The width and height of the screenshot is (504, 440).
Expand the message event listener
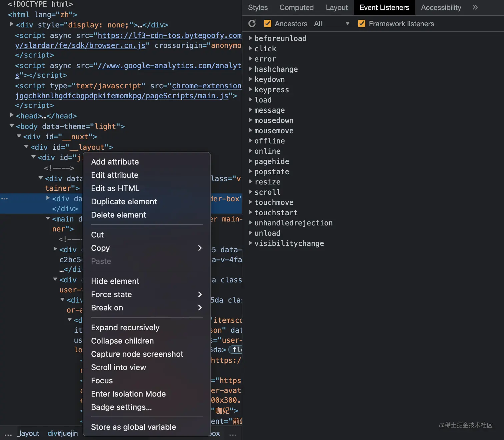pyautogui.click(x=251, y=110)
